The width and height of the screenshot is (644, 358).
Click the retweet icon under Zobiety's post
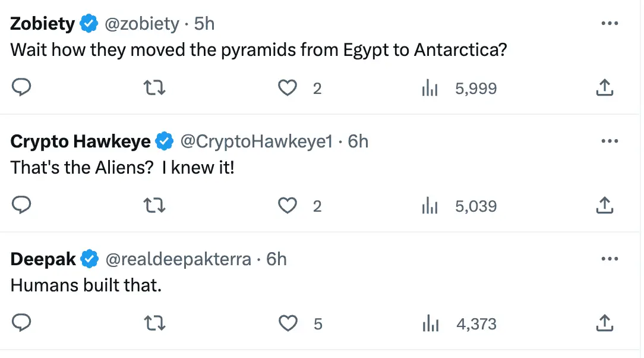154,87
